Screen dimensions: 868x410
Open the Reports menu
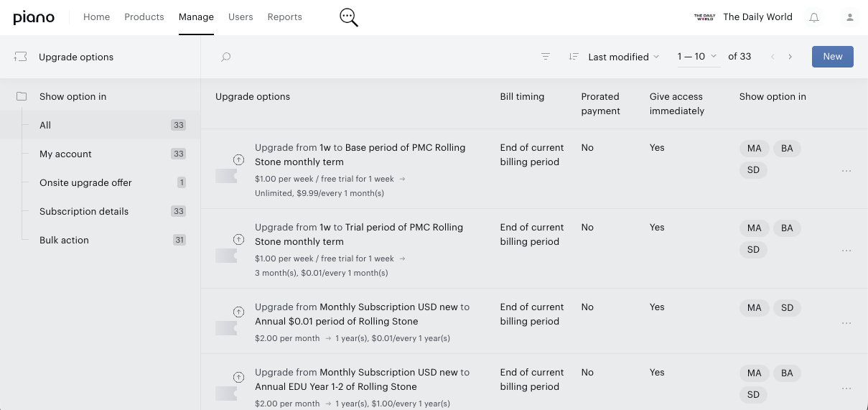285,17
